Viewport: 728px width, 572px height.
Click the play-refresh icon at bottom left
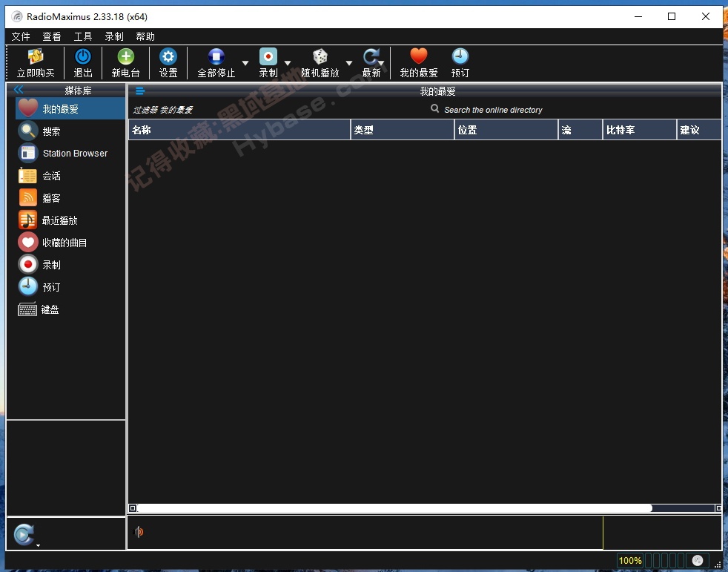[x=23, y=534]
